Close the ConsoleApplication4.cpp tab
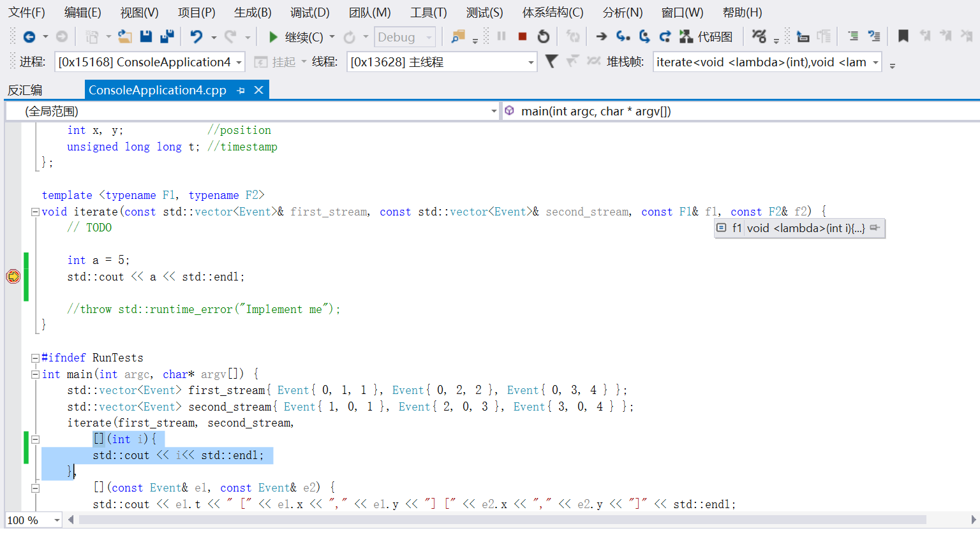Image resolution: width=980 pixels, height=533 pixels. click(258, 91)
